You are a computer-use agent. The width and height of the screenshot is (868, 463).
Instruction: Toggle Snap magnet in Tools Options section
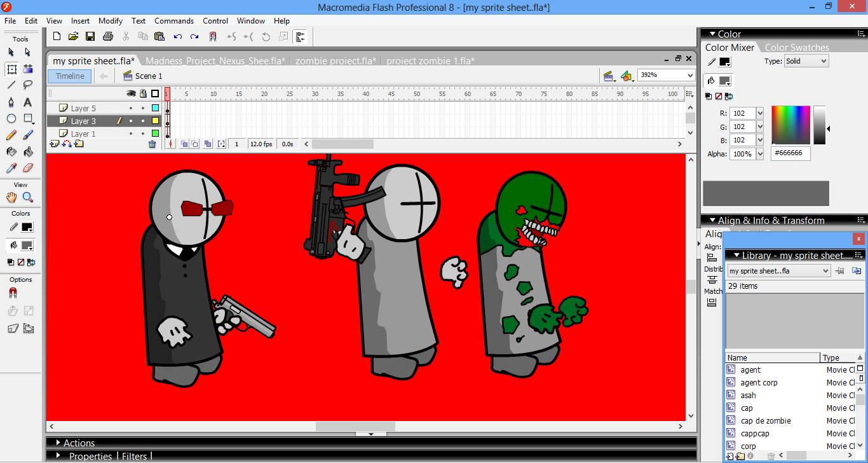point(13,293)
